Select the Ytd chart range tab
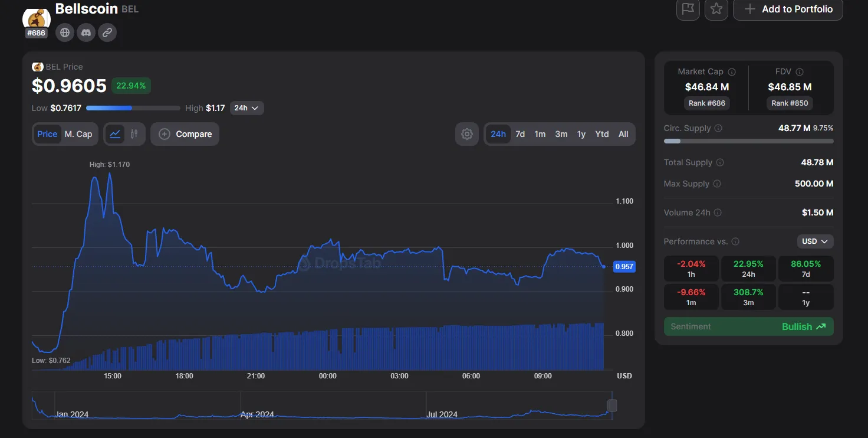868x438 pixels. click(x=602, y=134)
